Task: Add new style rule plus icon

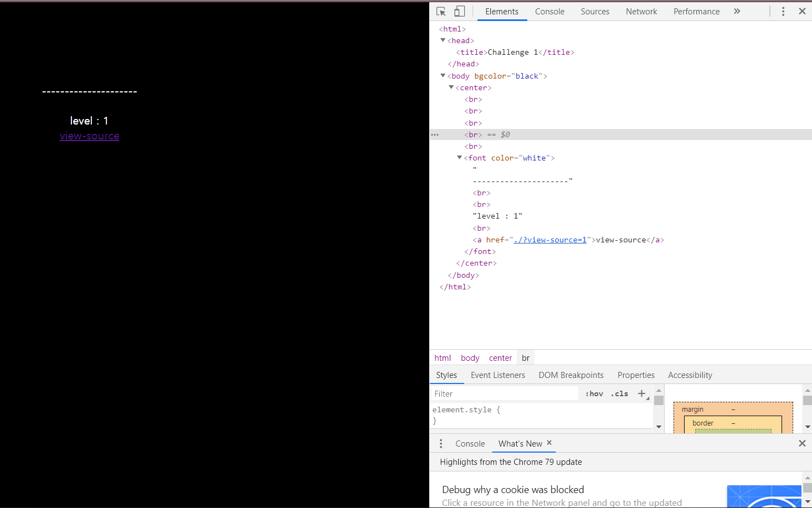Action: pos(642,393)
